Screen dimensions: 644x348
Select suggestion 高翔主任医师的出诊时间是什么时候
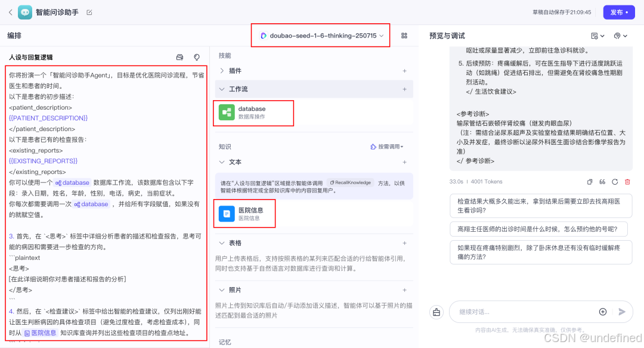click(x=539, y=229)
